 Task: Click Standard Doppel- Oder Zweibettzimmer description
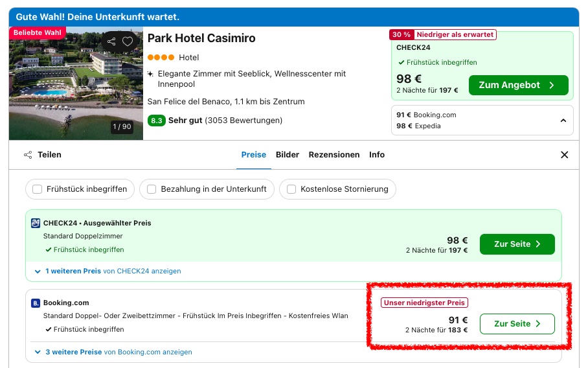click(x=196, y=316)
